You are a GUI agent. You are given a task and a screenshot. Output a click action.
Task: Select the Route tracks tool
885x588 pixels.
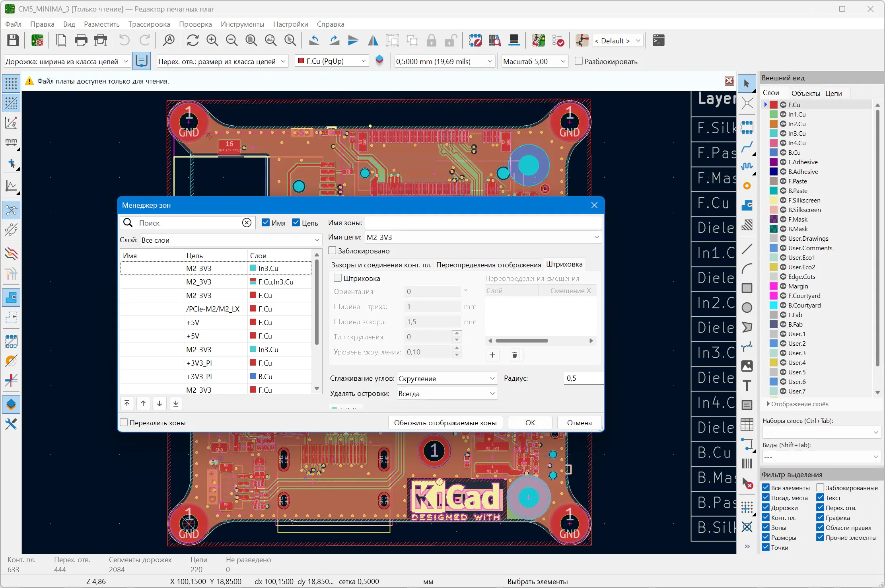[x=747, y=147]
